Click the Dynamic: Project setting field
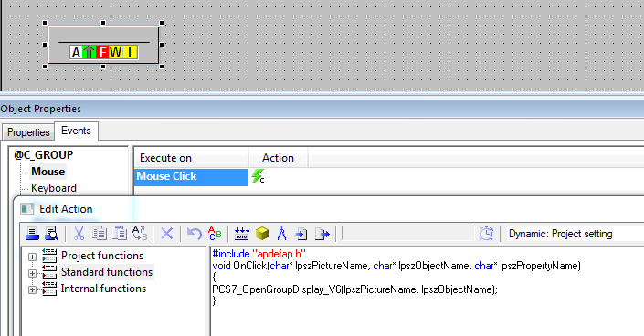The image size is (644, 336). click(575, 234)
